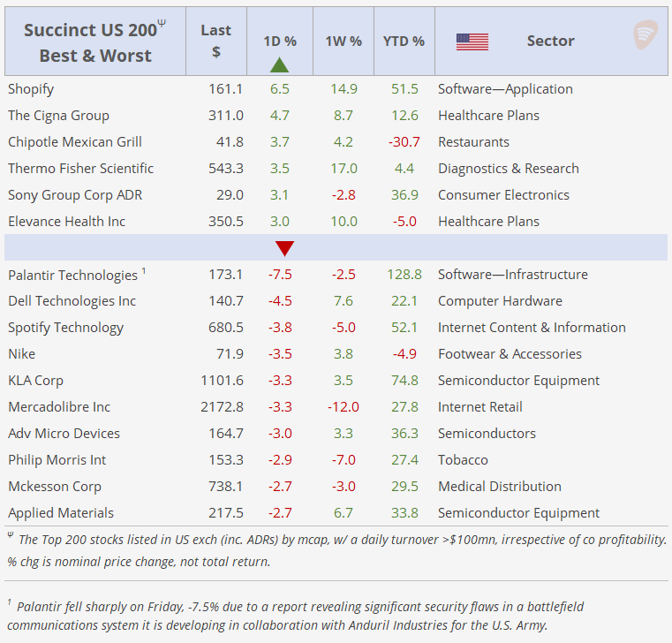The width and height of the screenshot is (672, 643).
Task: Click Applied Materials' YTD value 33.8
Action: coord(404,513)
